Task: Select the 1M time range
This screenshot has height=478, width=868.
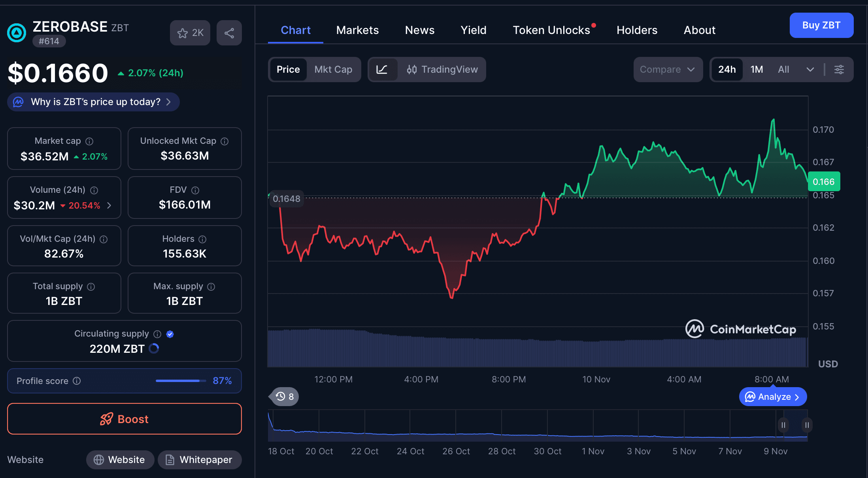Action: [x=757, y=70]
